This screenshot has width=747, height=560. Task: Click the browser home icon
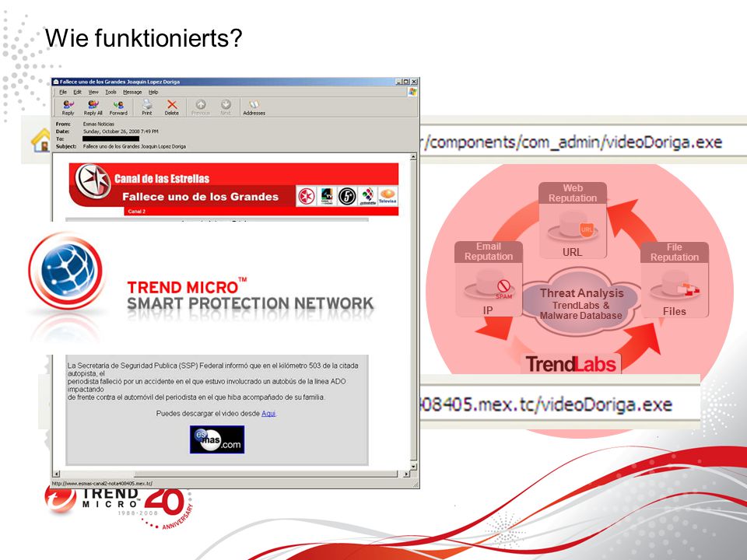(41, 141)
